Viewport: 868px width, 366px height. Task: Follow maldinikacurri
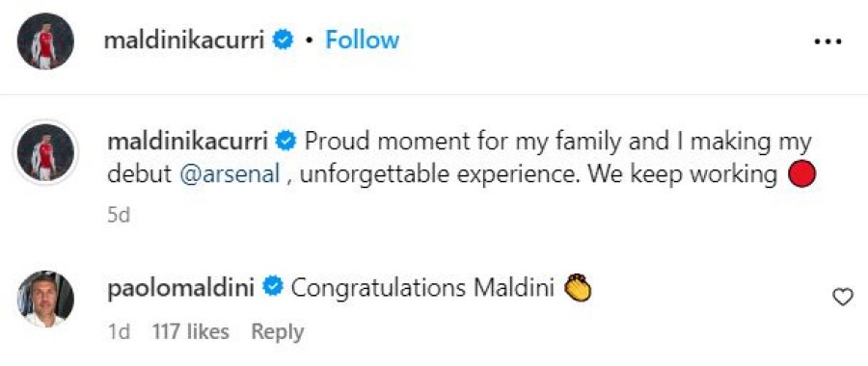(362, 40)
